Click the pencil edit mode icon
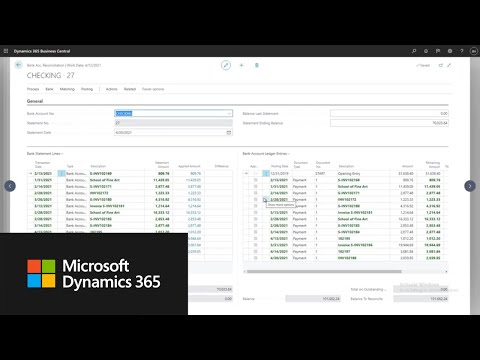This screenshot has height=360, width=480. (226, 65)
